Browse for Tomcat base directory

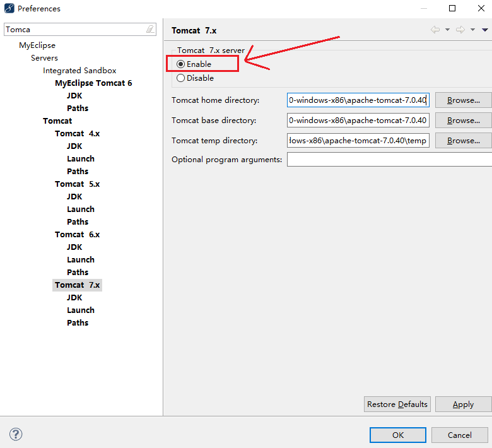(x=464, y=121)
